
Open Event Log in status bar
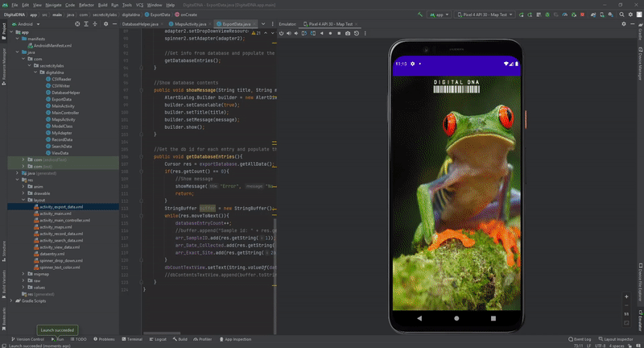(x=580, y=339)
